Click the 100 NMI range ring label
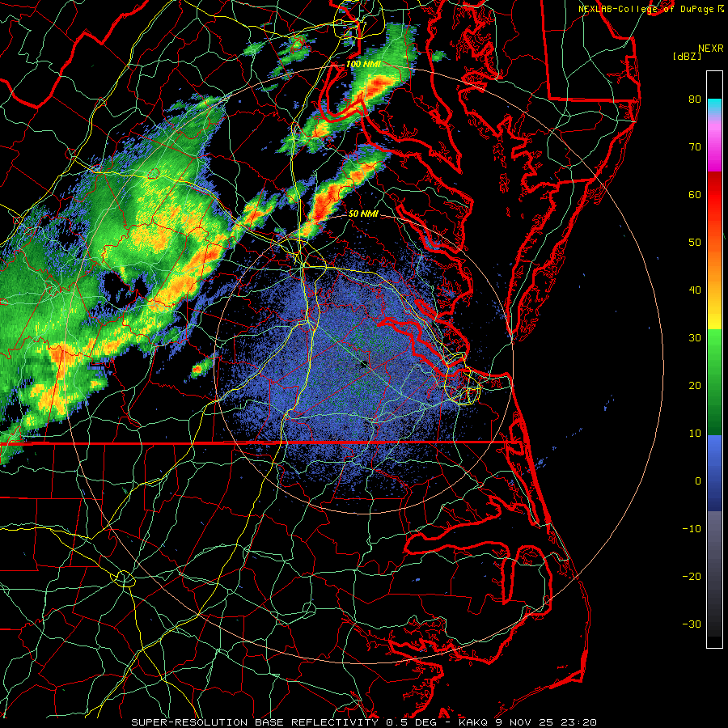728x728 pixels. click(363, 64)
